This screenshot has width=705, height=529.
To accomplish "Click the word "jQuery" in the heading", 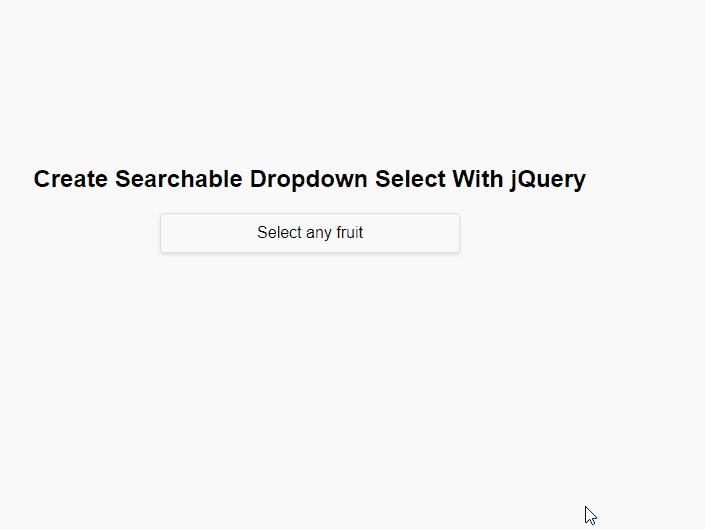I will 547,179.
